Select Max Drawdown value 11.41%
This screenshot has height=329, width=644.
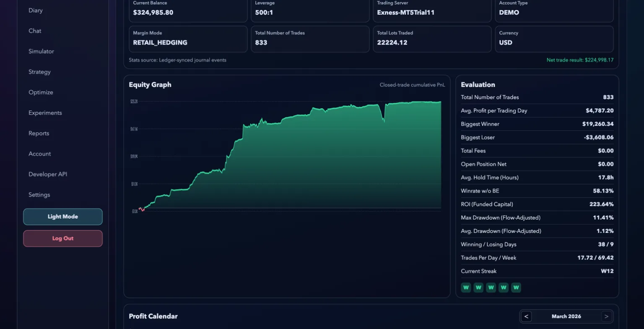[603, 218]
